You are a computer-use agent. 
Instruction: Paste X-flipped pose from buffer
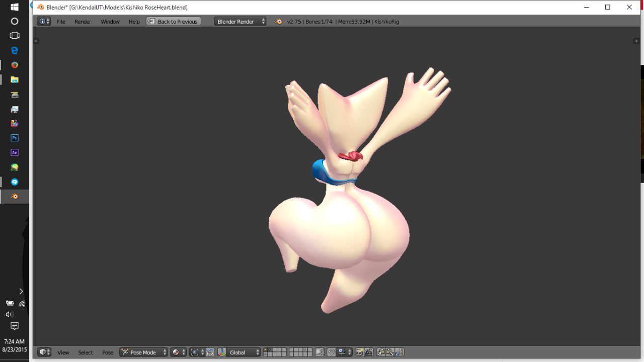click(399, 352)
